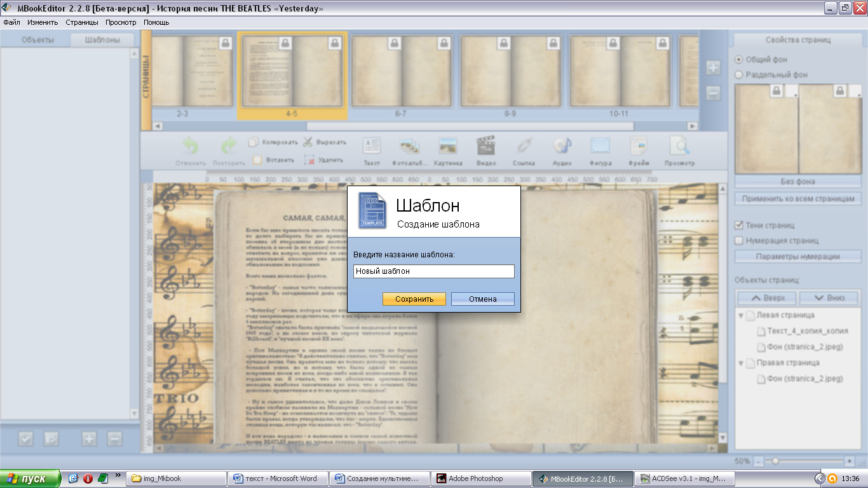Click Delete (Удалить) in the toolbar

coord(324,160)
